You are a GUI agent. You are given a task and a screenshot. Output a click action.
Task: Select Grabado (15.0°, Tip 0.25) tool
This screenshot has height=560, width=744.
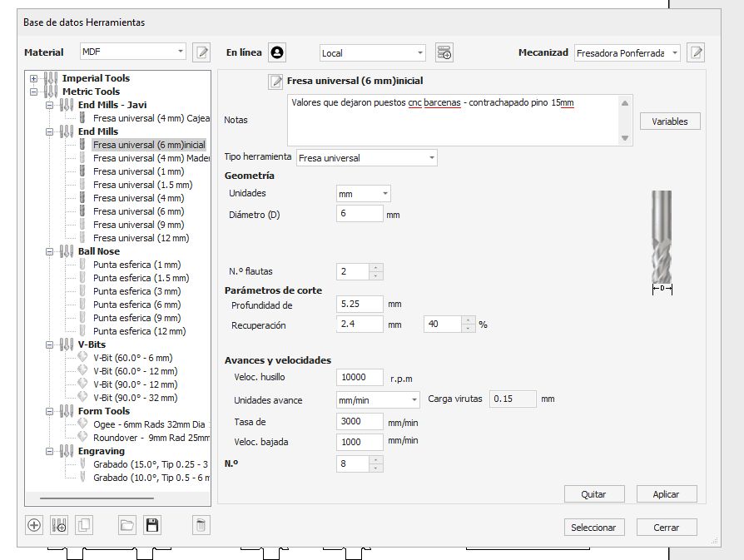click(x=151, y=464)
